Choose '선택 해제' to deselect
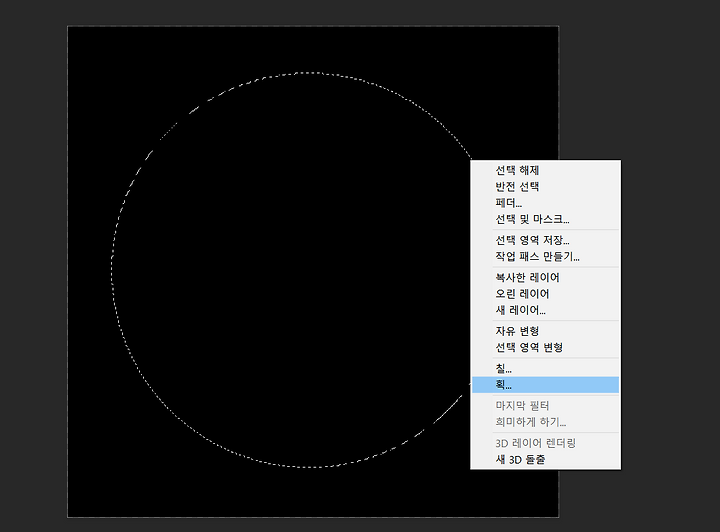The image size is (720, 532). coord(546,170)
